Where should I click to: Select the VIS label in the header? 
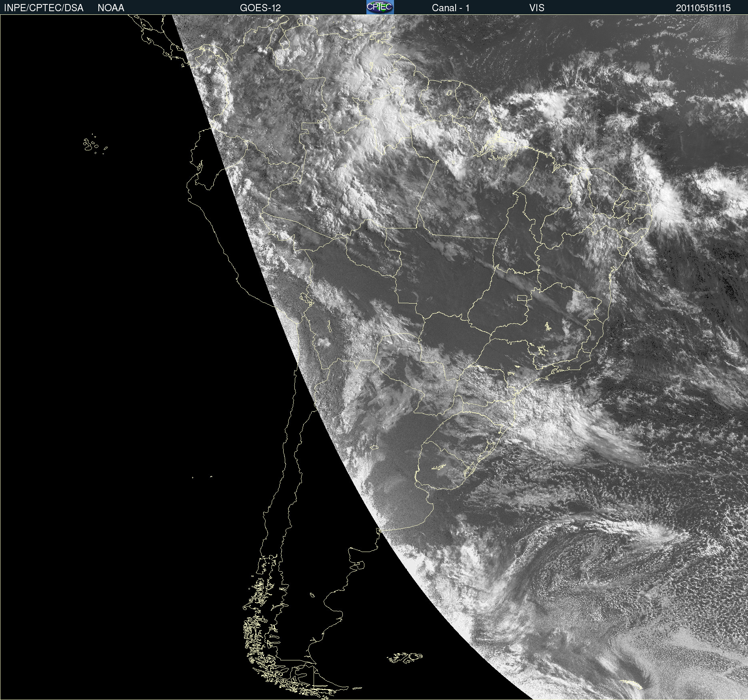[x=537, y=8]
